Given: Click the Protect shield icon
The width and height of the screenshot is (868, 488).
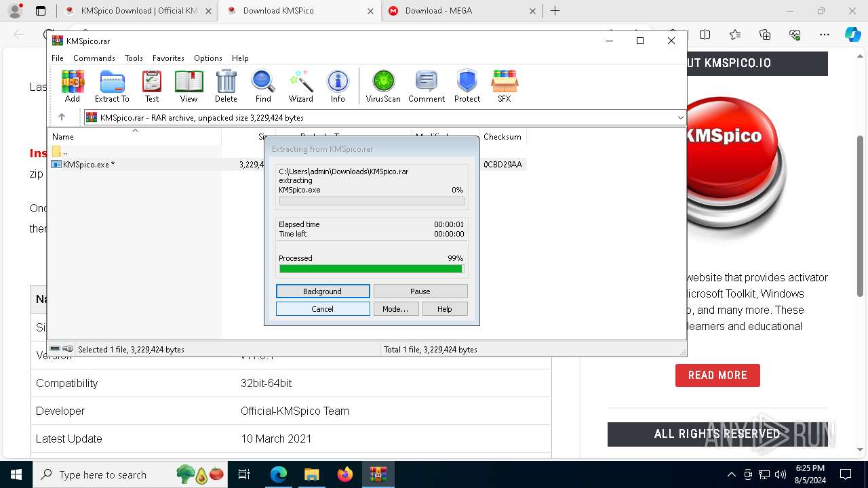Looking at the screenshot, I should click(467, 86).
